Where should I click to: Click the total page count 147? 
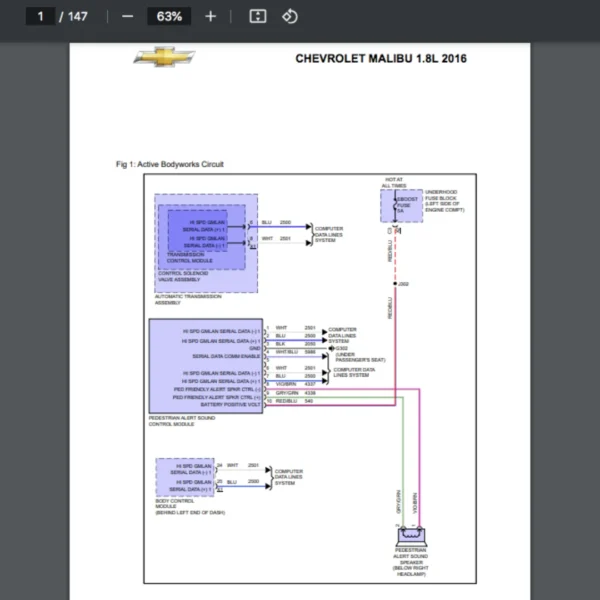click(x=77, y=16)
